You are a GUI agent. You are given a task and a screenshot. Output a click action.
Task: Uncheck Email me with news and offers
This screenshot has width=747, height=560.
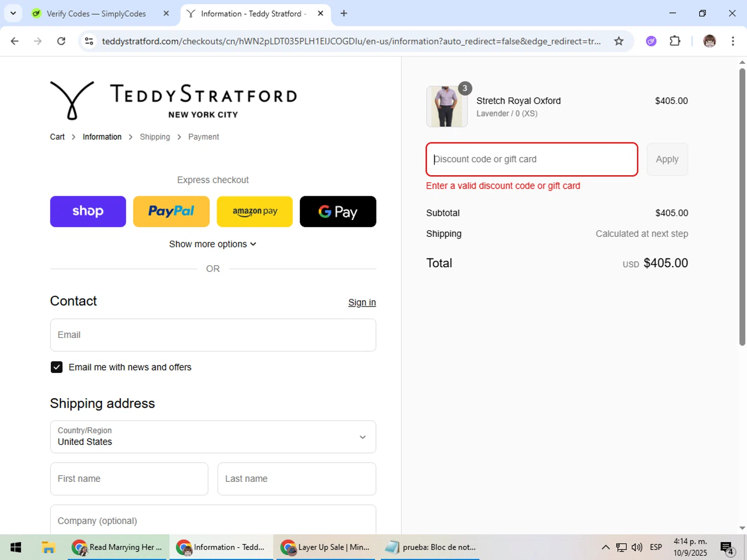[57, 367]
